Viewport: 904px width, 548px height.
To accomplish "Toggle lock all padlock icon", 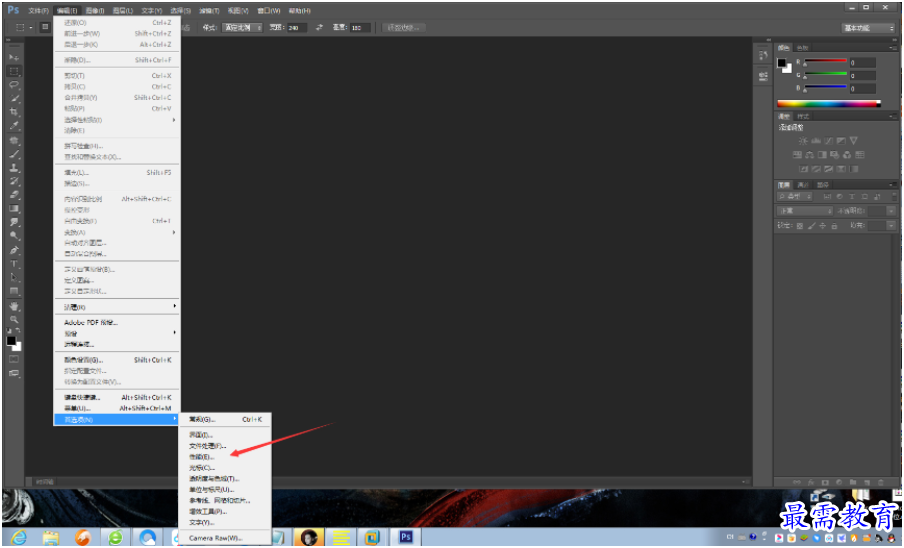I will click(834, 226).
